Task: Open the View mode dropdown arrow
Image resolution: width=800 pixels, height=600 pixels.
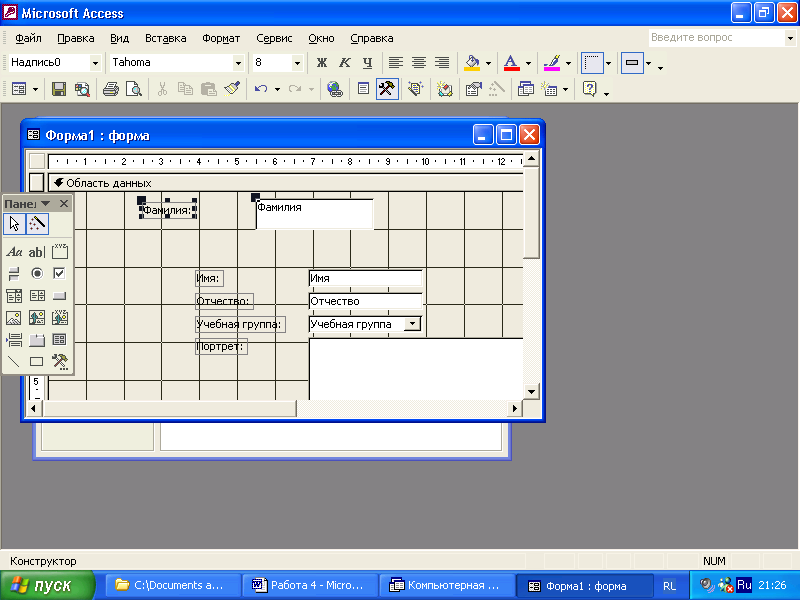Action: click(35, 89)
